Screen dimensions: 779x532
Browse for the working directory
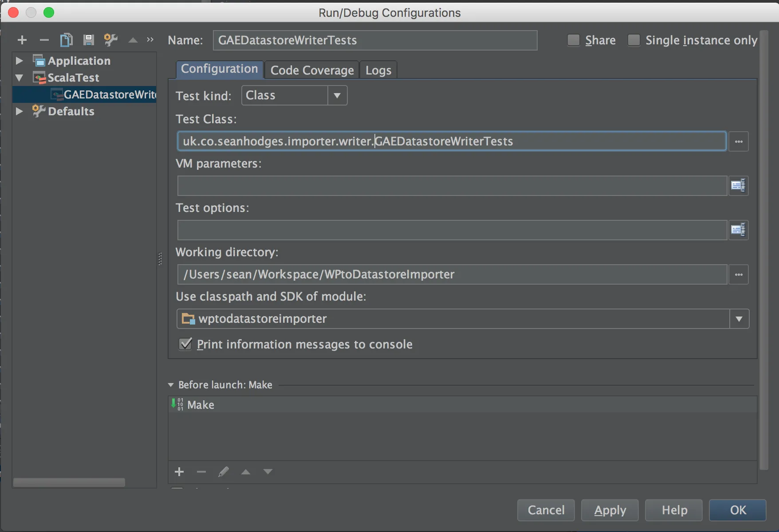[739, 274]
